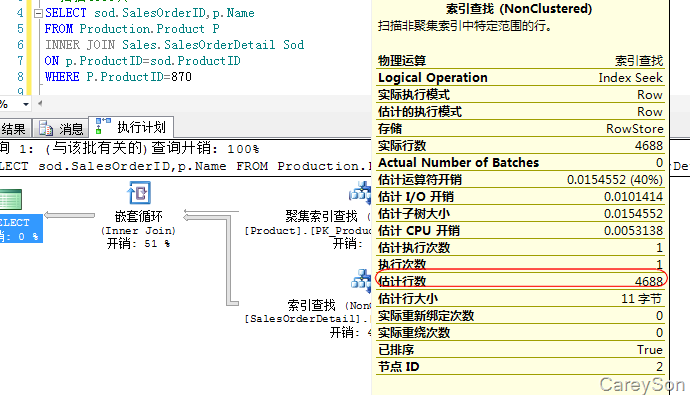Image resolution: width=690 pixels, height=395 pixels.
Task: Switch to the 结果 results tab
Action: click(15, 128)
